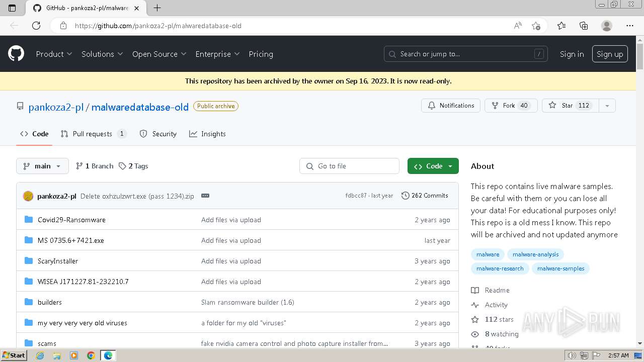Open Edge settings and more menu
This screenshot has width=644, height=362.
pyautogui.click(x=630, y=26)
